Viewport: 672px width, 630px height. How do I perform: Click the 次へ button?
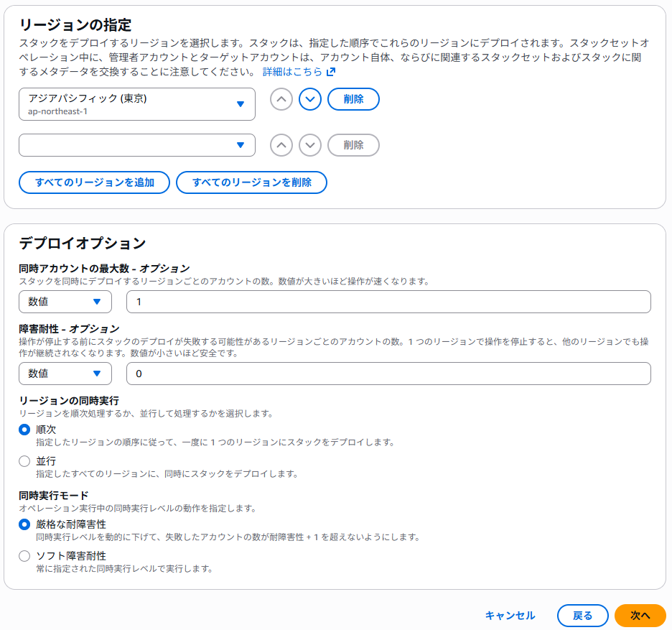click(640, 615)
